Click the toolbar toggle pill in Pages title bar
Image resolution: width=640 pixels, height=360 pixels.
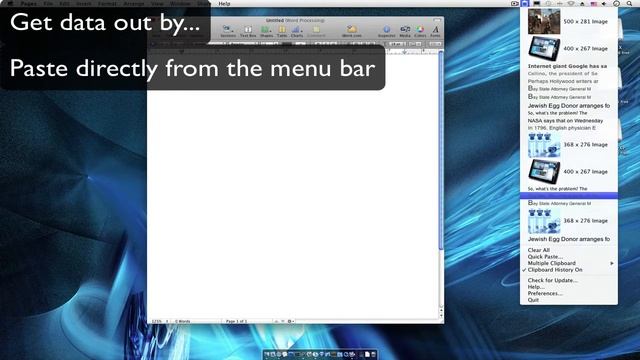[x=437, y=20]
